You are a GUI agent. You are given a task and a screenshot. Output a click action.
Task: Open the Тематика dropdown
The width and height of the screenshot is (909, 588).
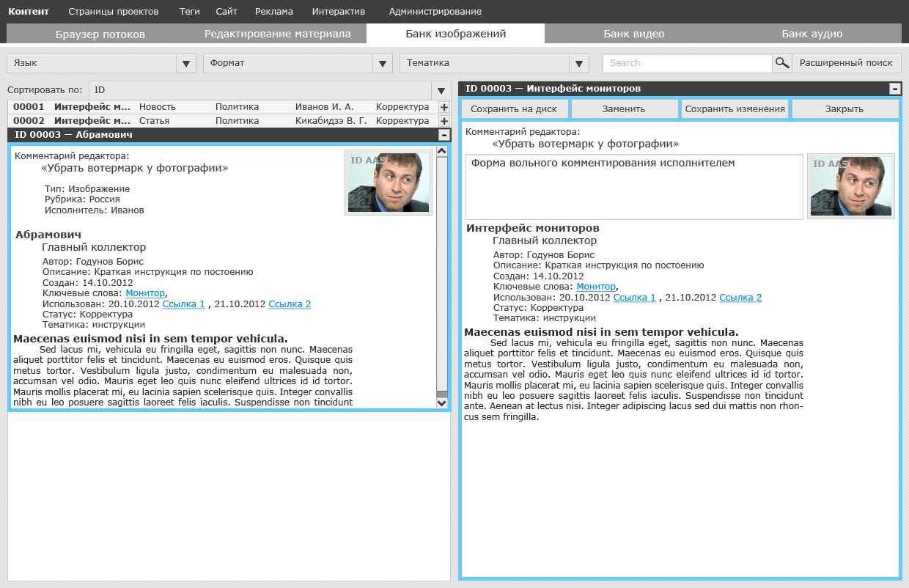pos(494,63)
